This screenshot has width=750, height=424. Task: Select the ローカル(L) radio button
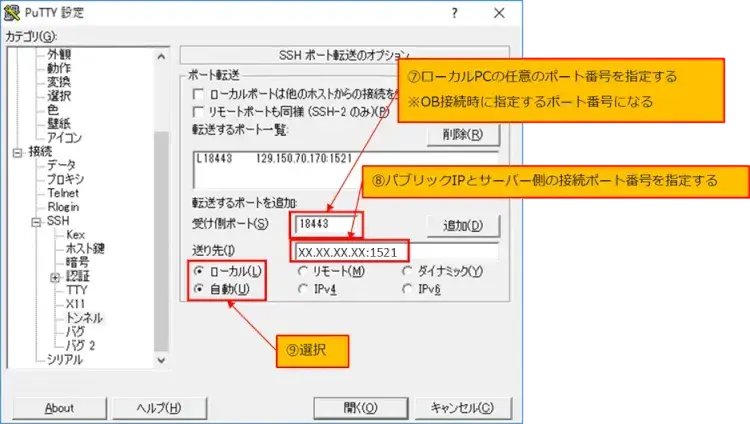coord(200,271)
